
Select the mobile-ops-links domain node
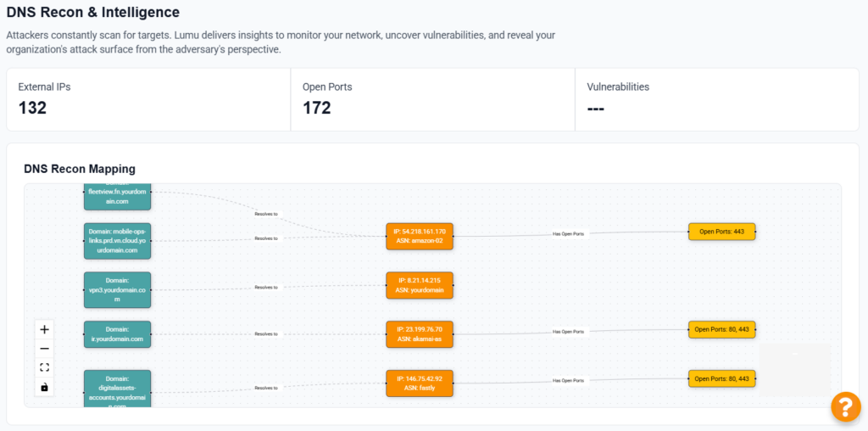pos(117,241)
